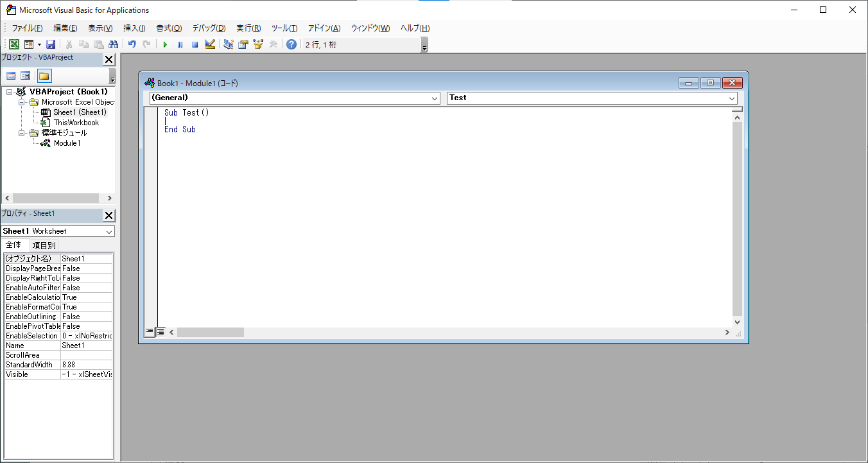Click the blue Help question mark icon
This screenshot has width=868, height=463.
click(291, 44)
